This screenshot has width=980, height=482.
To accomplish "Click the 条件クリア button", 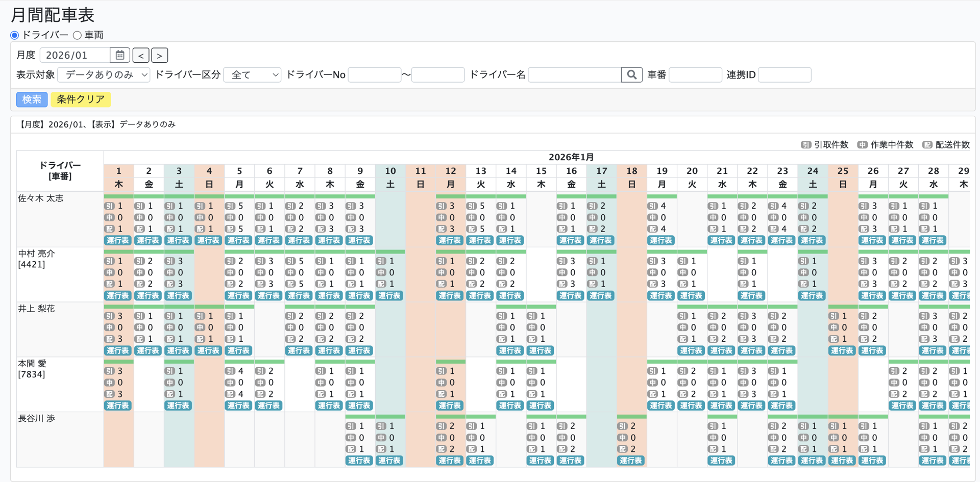I will pos(81,99).
